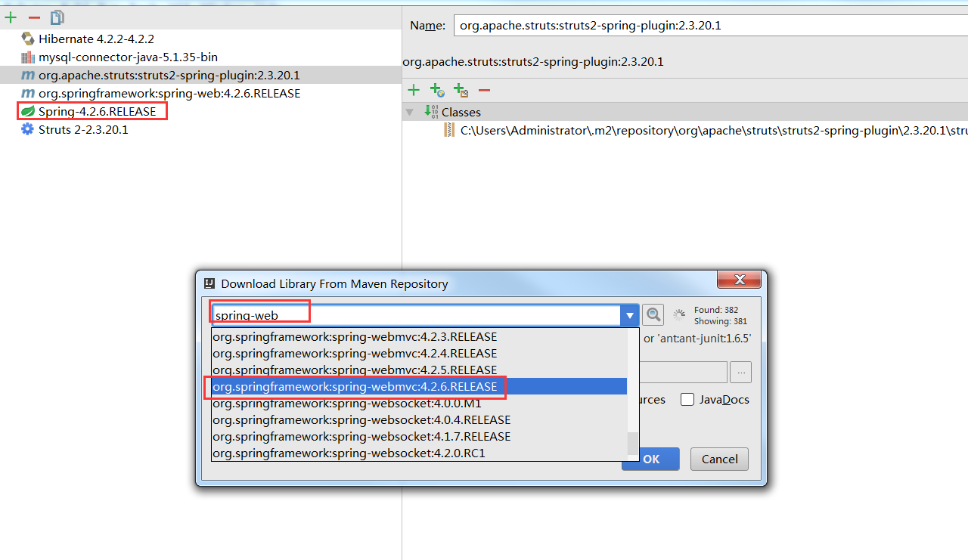968x560 pixels.
Task: Add classes root with green plus in right panel
Action: pyautogui.click(x=414, y=90)
